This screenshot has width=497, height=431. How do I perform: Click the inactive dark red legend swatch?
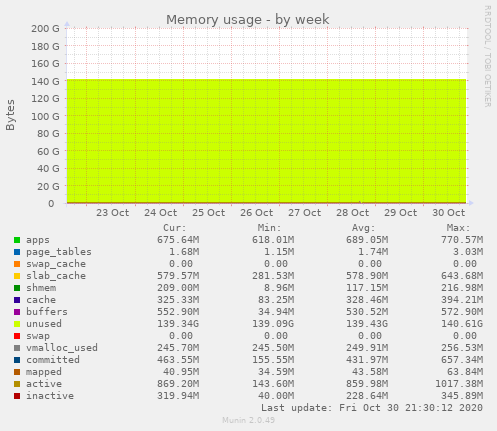coord(17,396)
